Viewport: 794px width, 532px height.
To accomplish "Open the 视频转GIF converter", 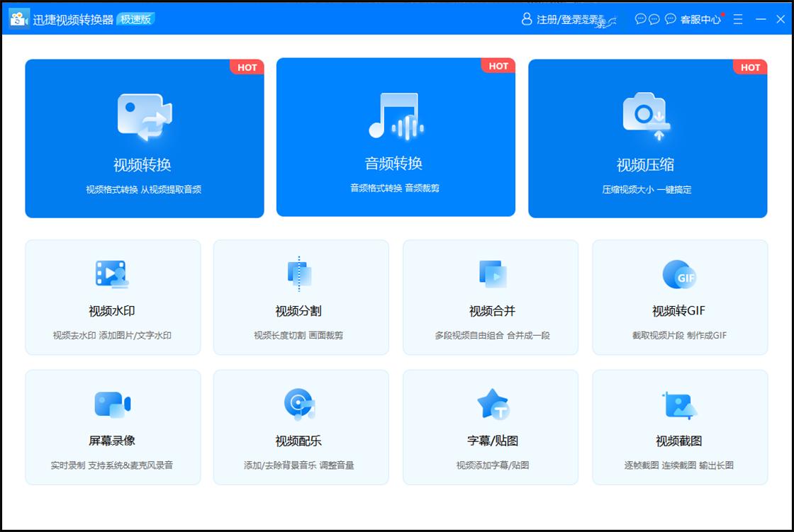I will pyautogui.click(x=678, y=296).
